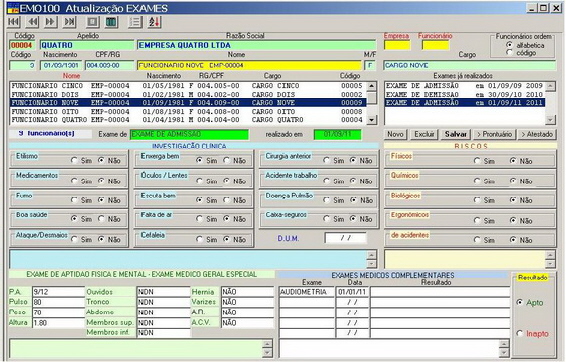
Task: Click the yellow Empresa input field
Action: [x=397, y=45]
